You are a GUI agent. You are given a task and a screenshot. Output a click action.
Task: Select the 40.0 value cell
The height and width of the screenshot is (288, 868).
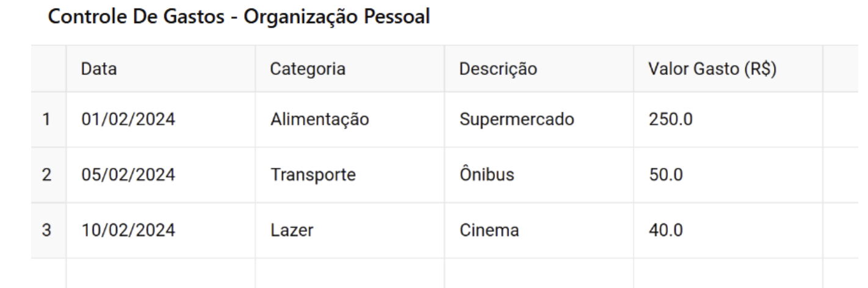(728, 231)
